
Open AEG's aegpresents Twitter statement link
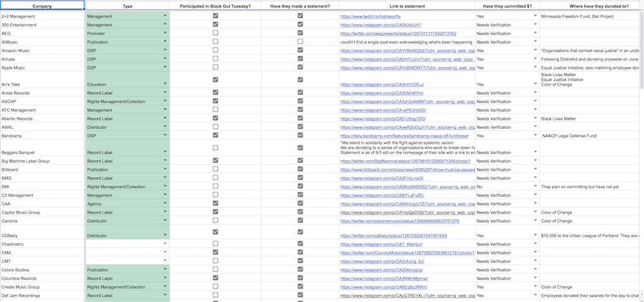(398, 33)
